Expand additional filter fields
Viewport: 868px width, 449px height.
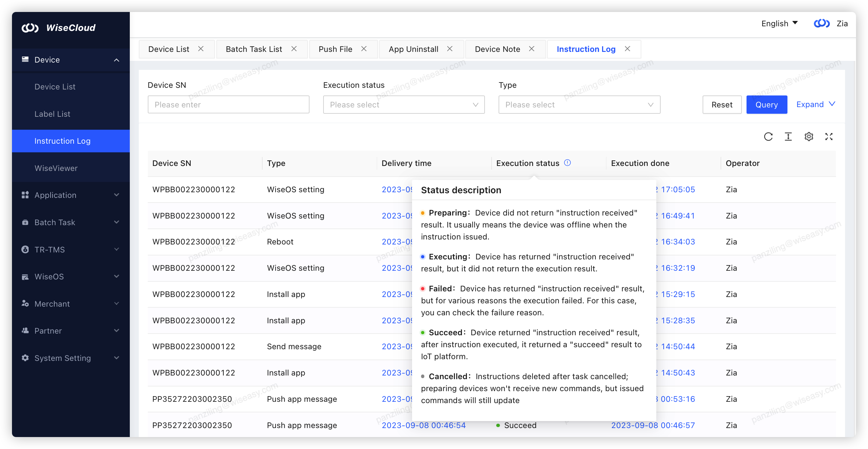(x=815, y=104)
